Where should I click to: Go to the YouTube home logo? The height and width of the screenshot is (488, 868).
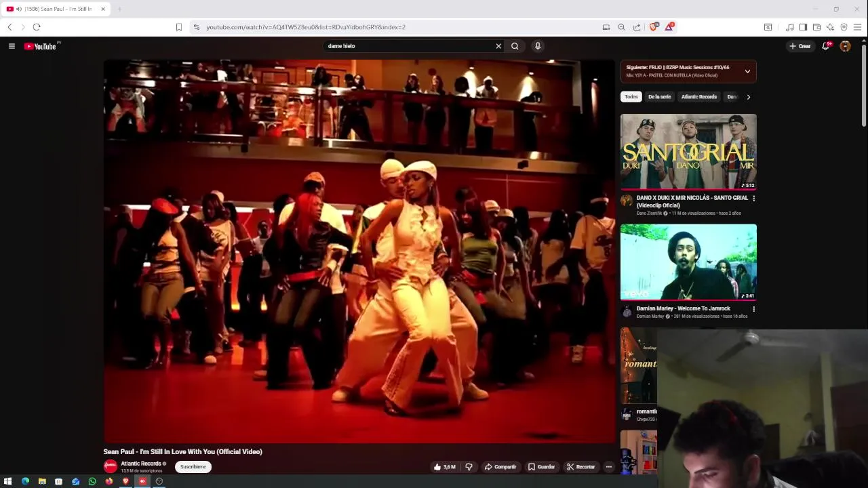(x=40, y=46)
